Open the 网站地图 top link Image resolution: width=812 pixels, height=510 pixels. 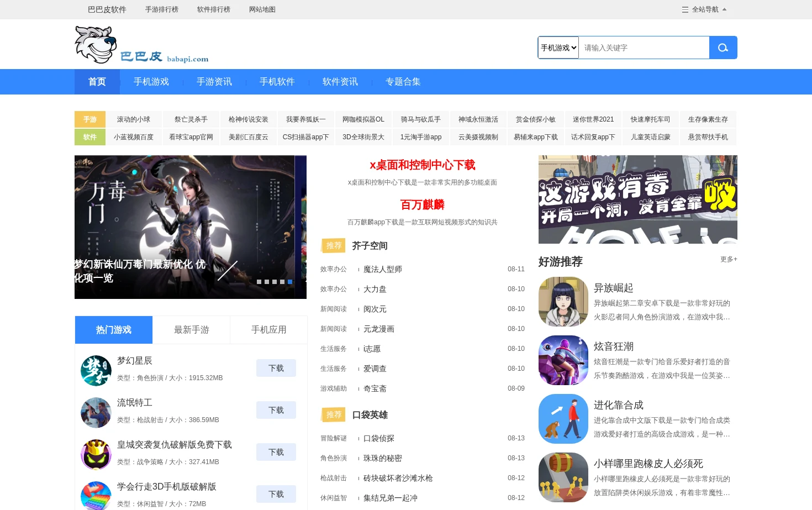coord(262,9)
